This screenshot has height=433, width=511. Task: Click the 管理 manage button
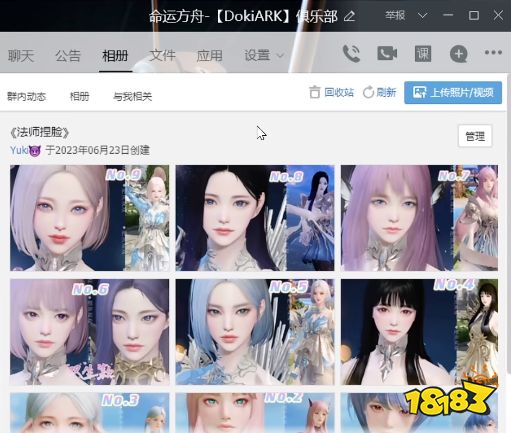[x=475, y=136]
